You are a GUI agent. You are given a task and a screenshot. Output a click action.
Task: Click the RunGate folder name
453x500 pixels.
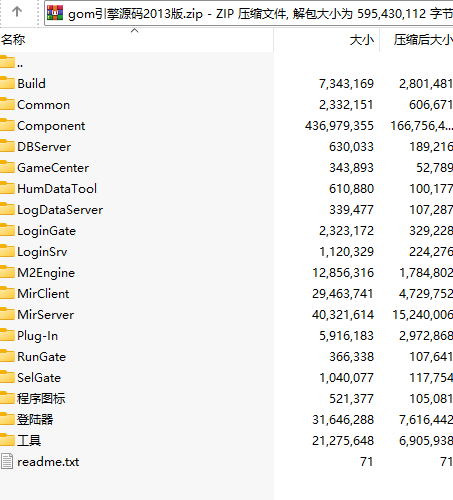(42, 357)
